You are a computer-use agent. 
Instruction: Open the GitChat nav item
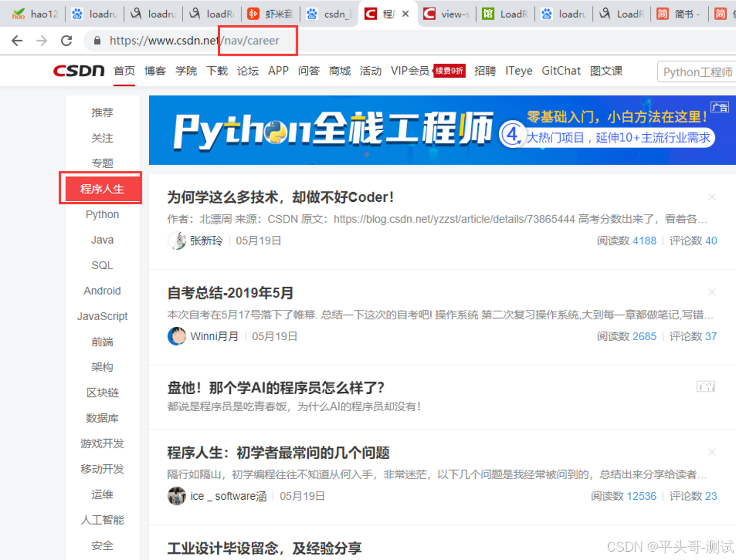tap(561, 71)
